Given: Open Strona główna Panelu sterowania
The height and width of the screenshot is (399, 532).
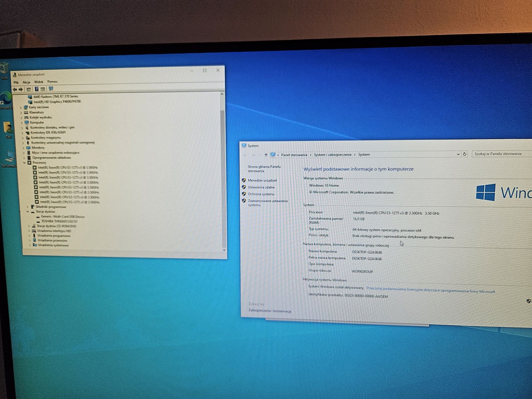Looking at the screenshot, I should (x=264, y=169).
